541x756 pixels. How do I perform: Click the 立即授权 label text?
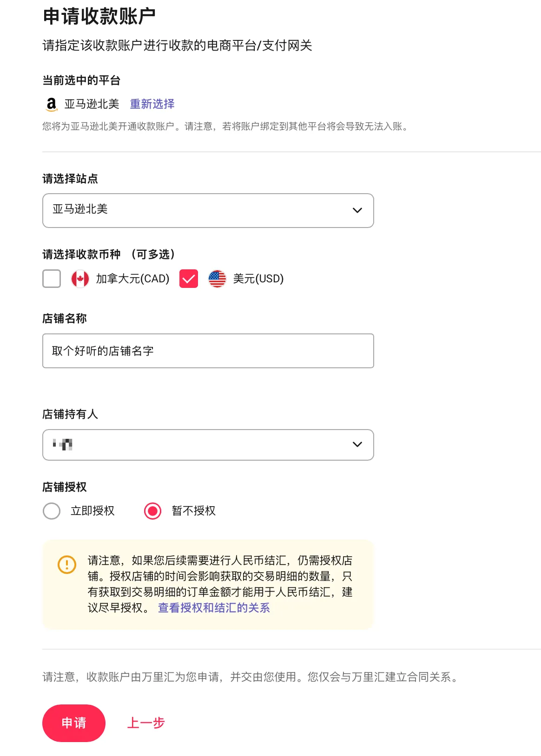[x=92, y=511]
